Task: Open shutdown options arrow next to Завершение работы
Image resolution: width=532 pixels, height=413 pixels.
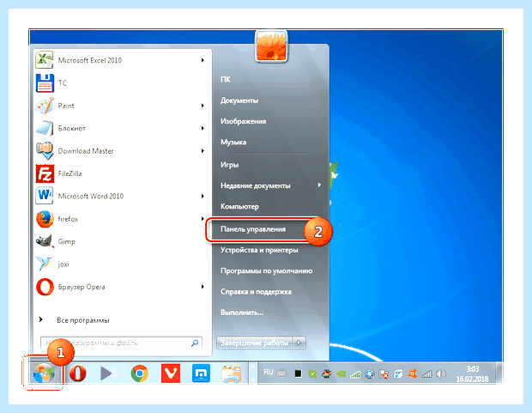Action: tap(299, 343)
